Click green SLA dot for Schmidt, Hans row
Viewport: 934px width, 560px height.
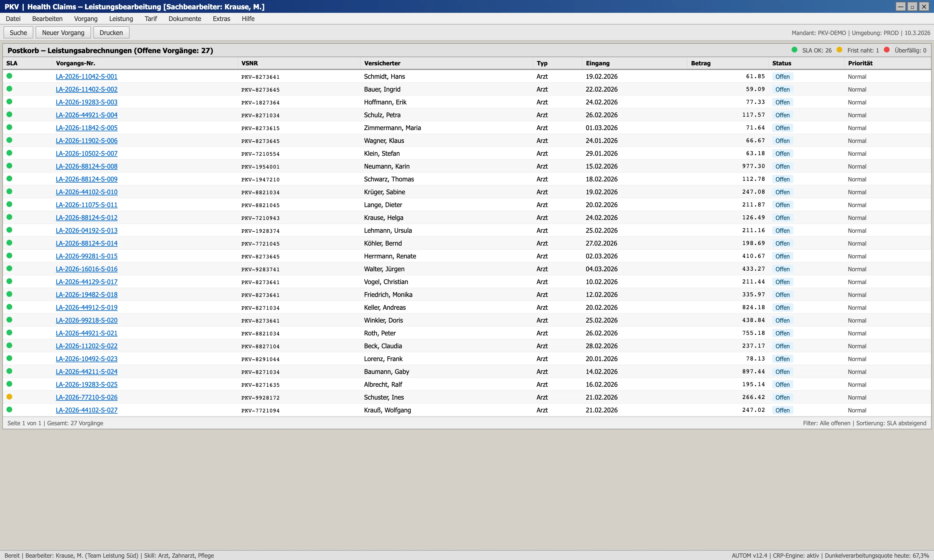tap(9, 76)
